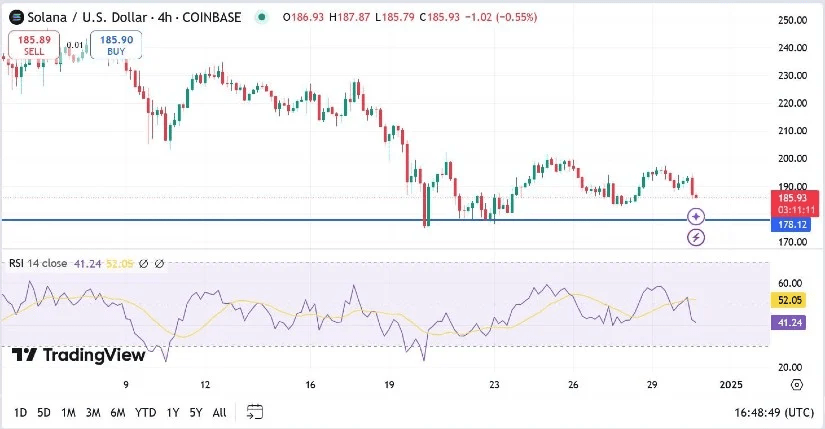Open the go-to-date calendar icon
The width and height of the screenshot is (825, 429).
[254, 412]
